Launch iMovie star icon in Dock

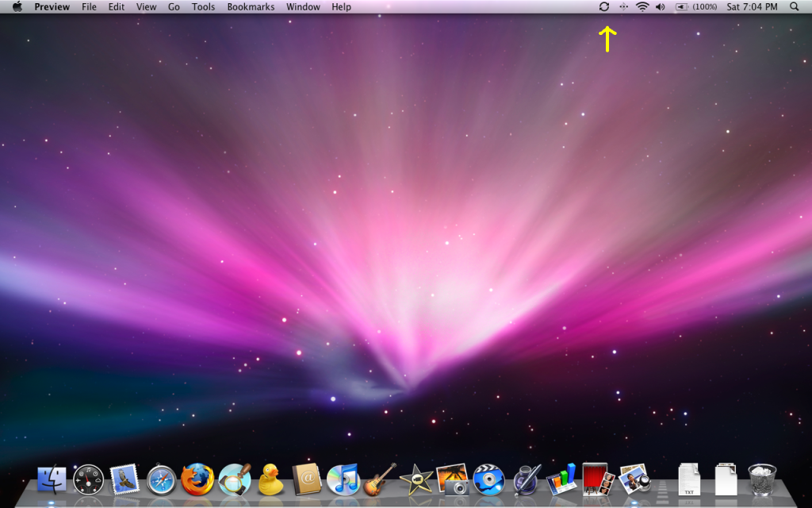click(x=416, y=479)
